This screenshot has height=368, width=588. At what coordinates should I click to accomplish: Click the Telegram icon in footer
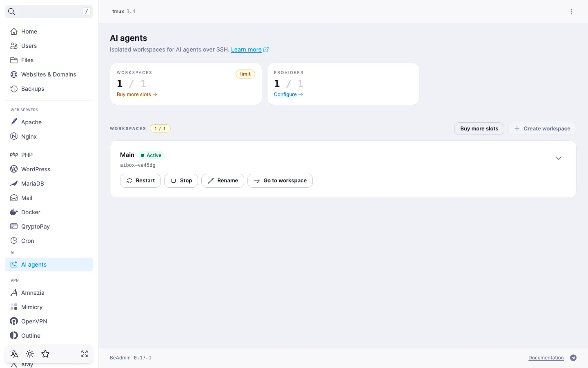tap(573, 358)
